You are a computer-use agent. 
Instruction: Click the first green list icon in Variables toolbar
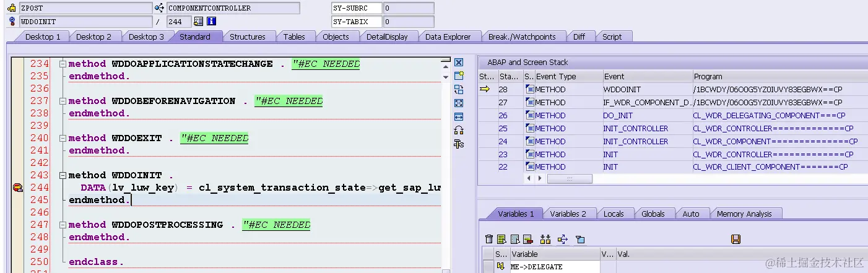coord(501,239)
